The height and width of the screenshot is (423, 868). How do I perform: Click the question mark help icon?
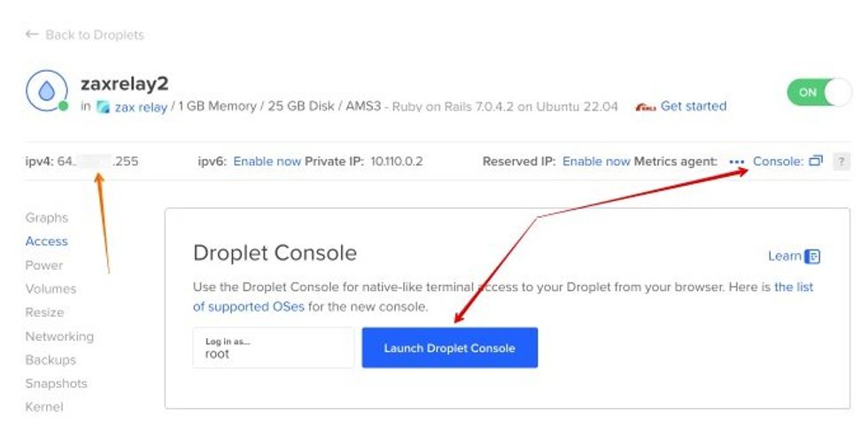click(841, 161)
